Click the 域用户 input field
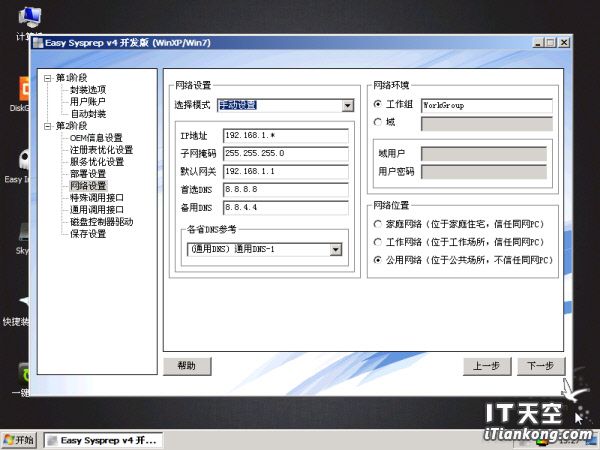Screen dimensions: 600x450 [484, 153]
